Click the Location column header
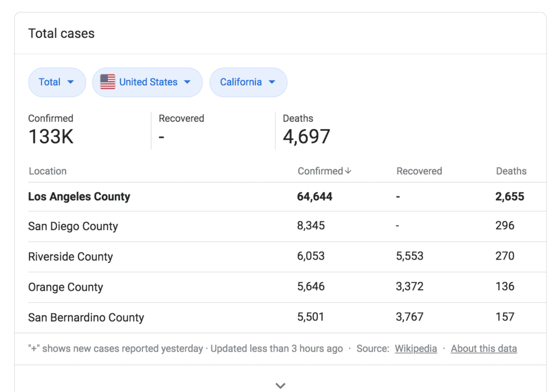The height and width of the screenshot is (392, 552). click(47, 171)
